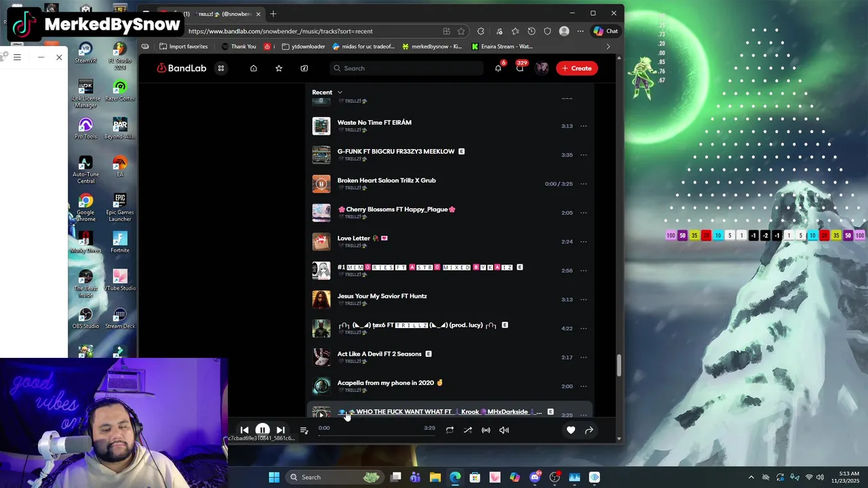Open G-FUNK FT BIGCRU FR33ZY3 MEEKLOW track

pyautogui.click(x=396, y=151)
